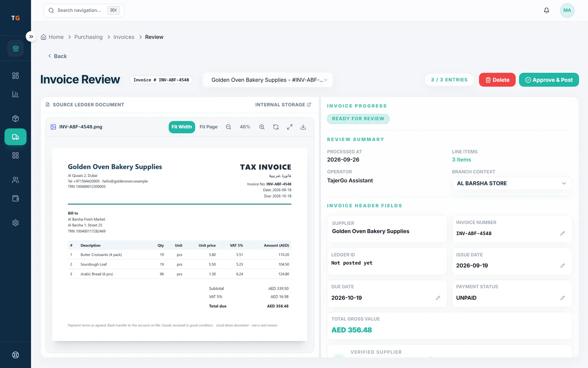The height and width of the screenshot is (368, 588).
Task: Click the 46% zoom level indicator
Action: tap(245, 127)
